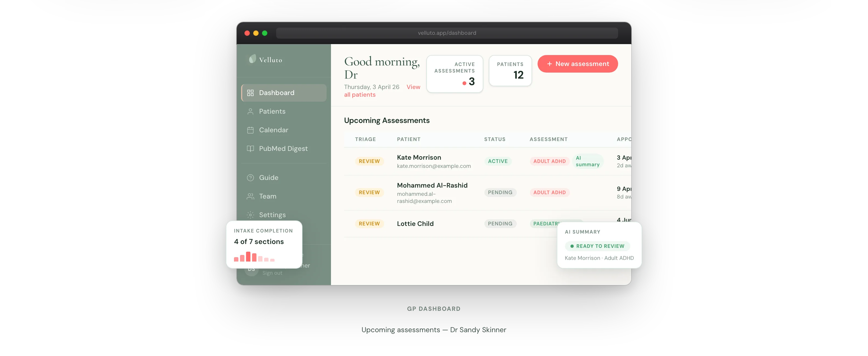The image size is (868, 356).
Task: Click the REVIEW tag for Lottie Child
Action: point(369,224)
